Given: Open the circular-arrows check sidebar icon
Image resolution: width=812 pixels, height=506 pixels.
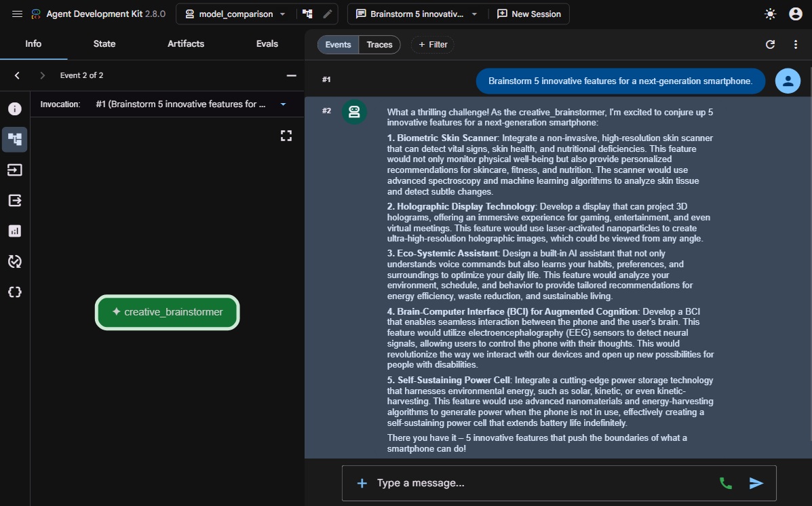Looking at the screenshot, I should click(14, 262).
